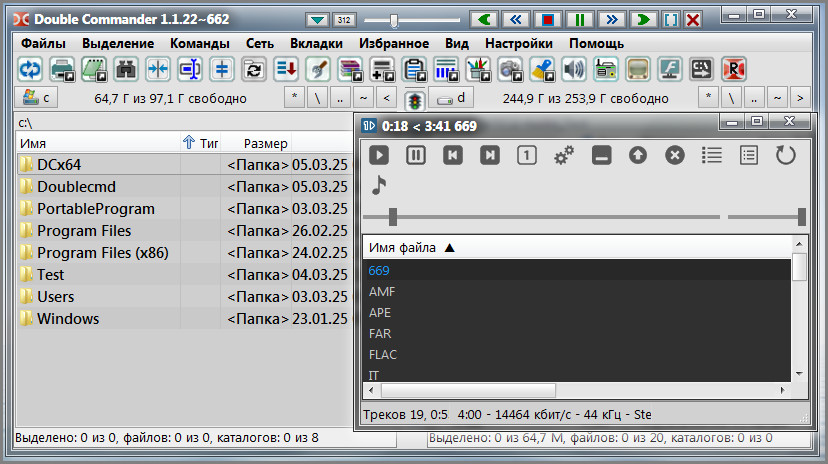The image size is (828, 464).
Task: Click the round X remove icon in player
Action: (x=675, y=155)
